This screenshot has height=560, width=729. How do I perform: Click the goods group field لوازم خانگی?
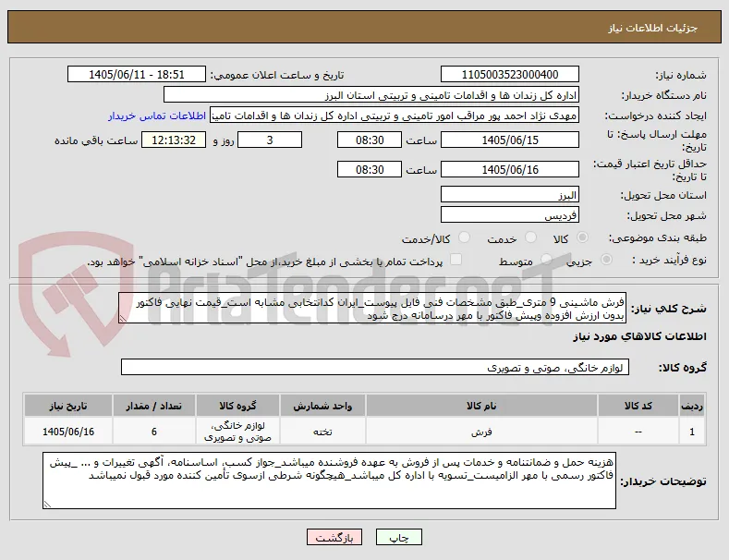[x=375, y=367]
